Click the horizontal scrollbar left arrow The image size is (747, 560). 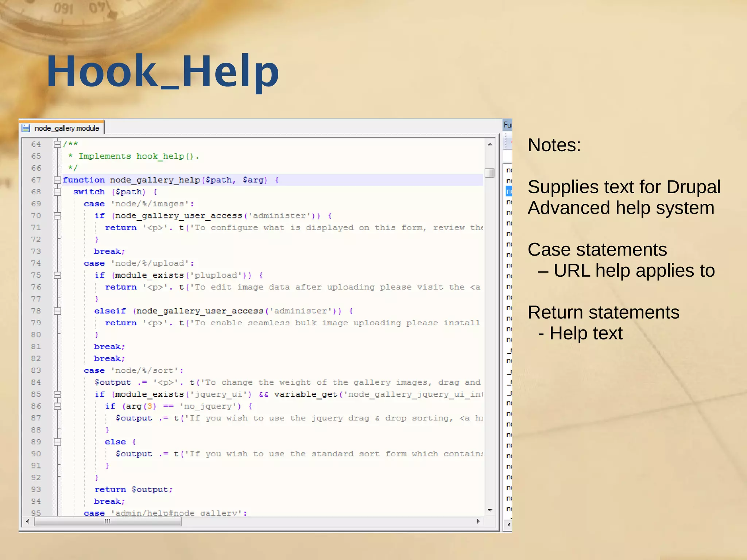[x=27, y=521]
